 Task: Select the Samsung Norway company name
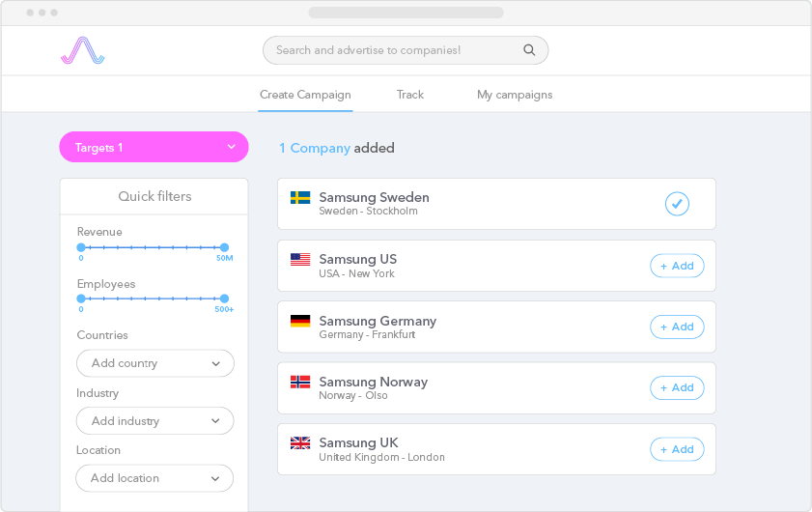[x=374, y=382]
